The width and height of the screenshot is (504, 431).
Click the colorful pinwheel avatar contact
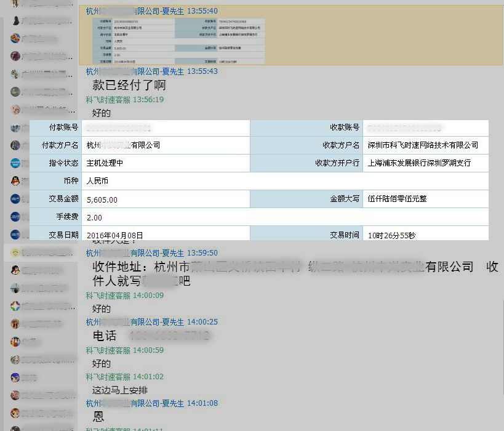[15, 305]
